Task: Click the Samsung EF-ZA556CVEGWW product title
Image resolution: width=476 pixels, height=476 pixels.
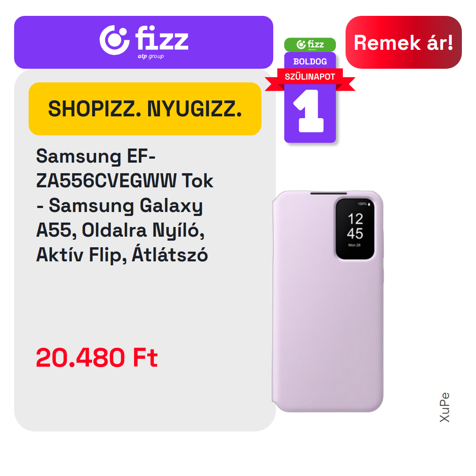Action: point(124,205)
